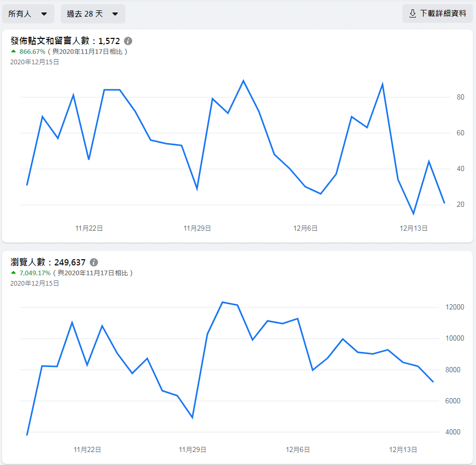Click the green up arrow next to 866.67%

pyautogui.click(x=13, y=52)
